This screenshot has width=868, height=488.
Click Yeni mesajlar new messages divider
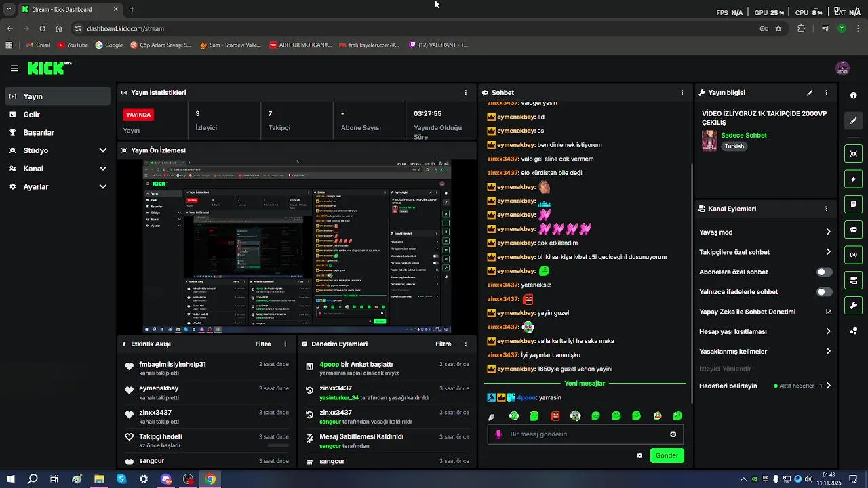pos(584,384)
